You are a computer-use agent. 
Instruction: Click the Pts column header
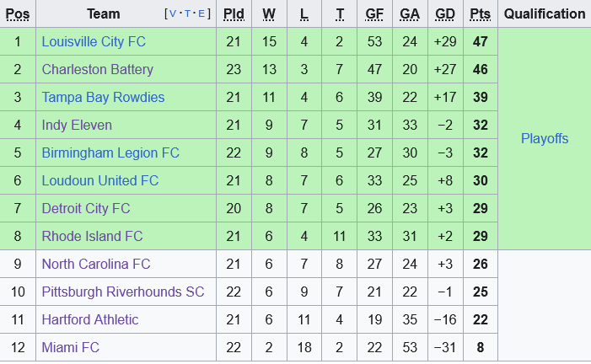point(481,13)
